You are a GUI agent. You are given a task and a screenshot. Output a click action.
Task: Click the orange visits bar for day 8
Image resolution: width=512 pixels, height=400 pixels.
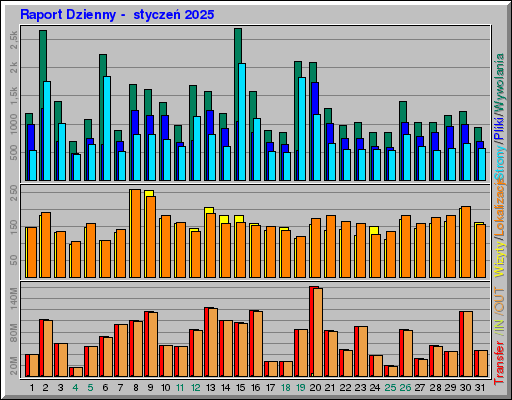136,233
